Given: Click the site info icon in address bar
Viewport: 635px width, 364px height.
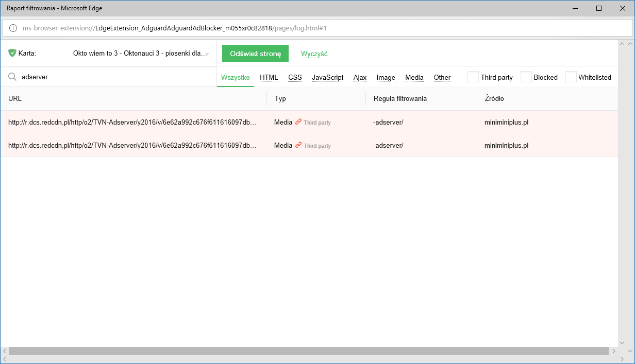Looking at the screenshot, I should (13, 28).
